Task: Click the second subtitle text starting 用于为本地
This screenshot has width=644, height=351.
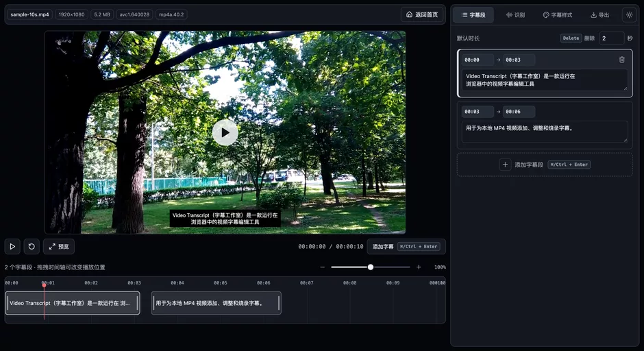Action: (545, 132)
